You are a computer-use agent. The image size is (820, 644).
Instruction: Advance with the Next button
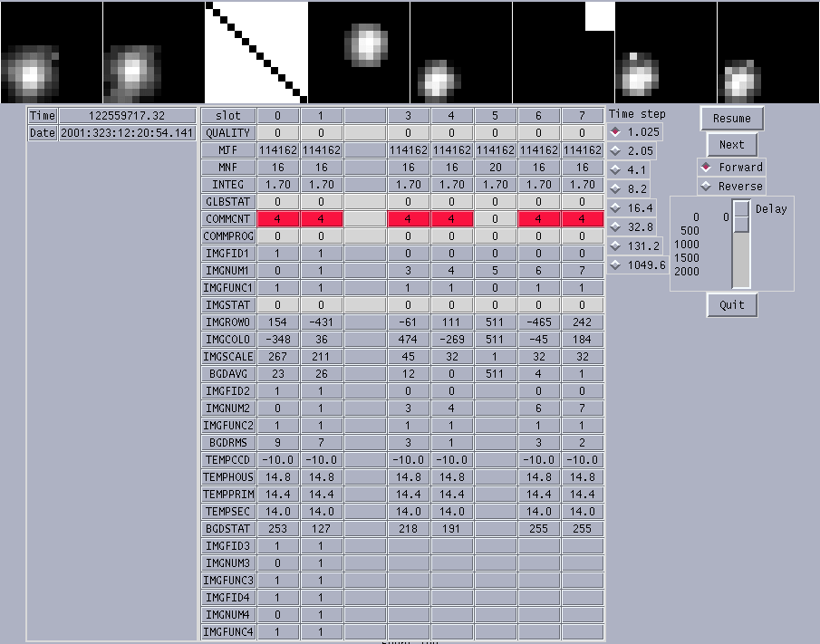pos(731,145)
